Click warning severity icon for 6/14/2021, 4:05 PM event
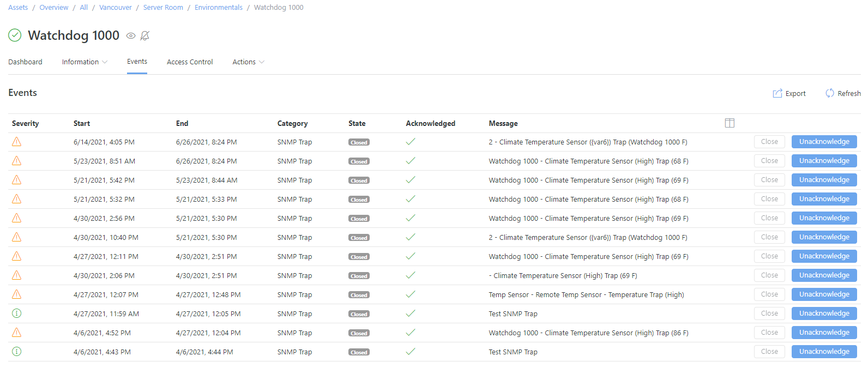 point(17,142)
